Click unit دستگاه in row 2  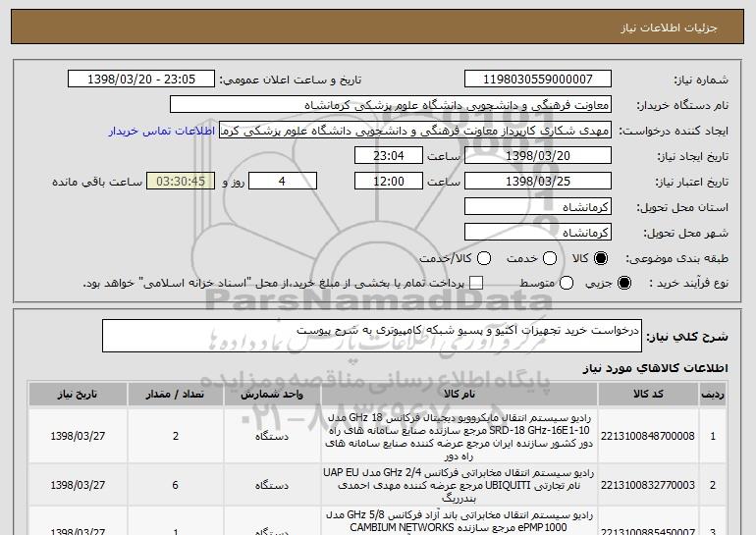[272, 486]
